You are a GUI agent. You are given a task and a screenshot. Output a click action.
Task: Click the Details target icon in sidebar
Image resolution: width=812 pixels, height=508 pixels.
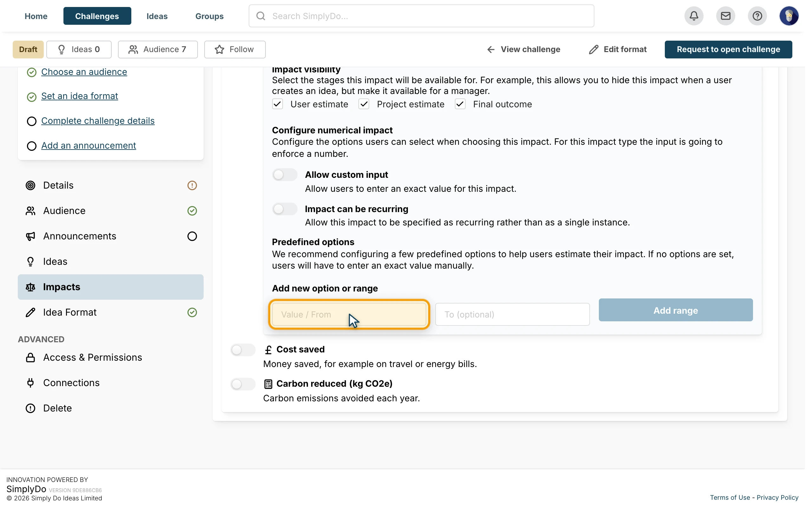click(x=30, y=185)
